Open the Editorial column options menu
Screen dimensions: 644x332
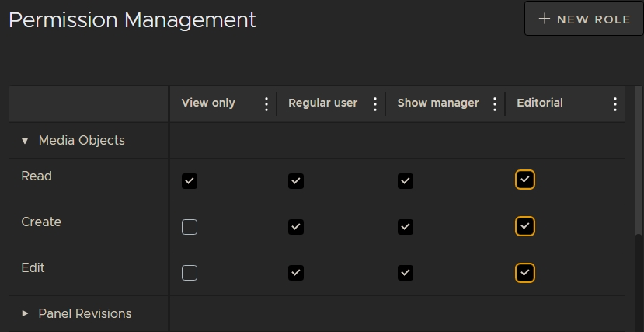click(614, 104)
